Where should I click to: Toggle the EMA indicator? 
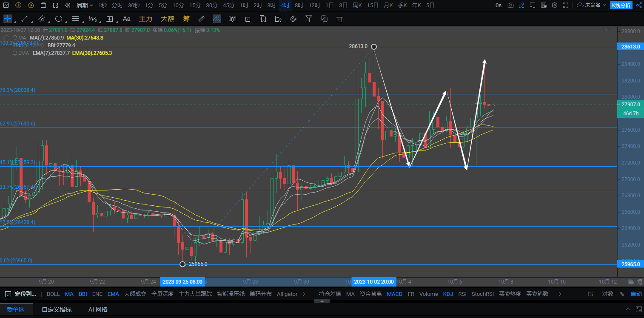tap(113, 294)
